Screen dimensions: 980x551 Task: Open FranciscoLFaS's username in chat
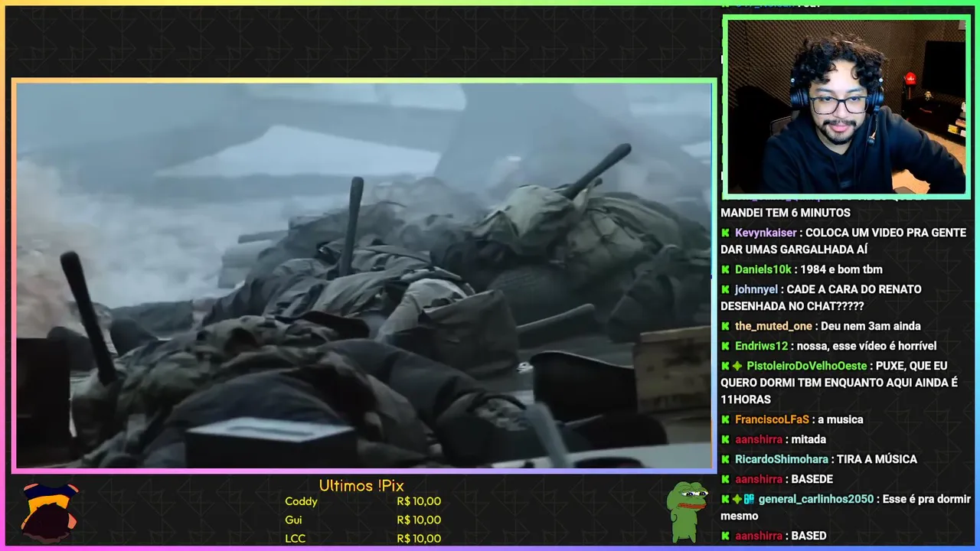pyautogui.click(x=772, y=419)
